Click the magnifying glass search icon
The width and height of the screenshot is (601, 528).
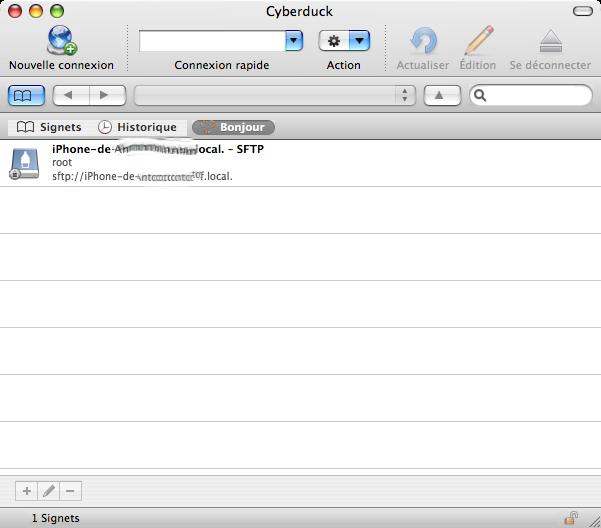(480, 95)
